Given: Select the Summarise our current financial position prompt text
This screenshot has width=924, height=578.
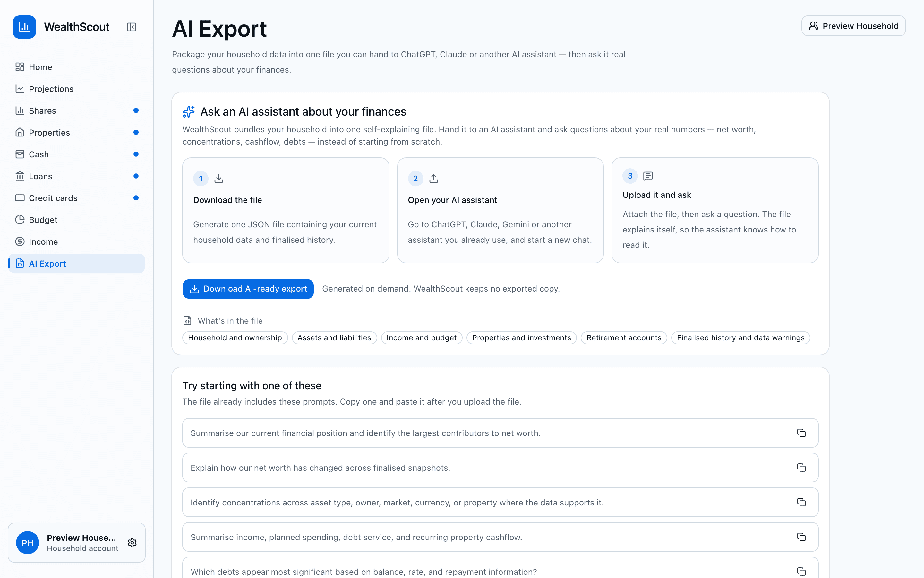Looking at the screenshot, I should click(x=365, y=433).
